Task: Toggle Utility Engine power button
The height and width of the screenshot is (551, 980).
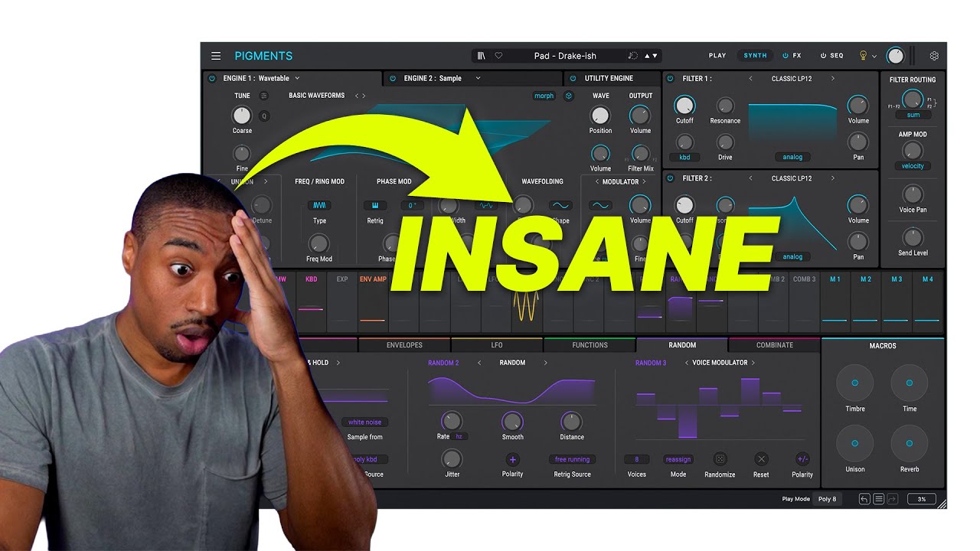Action: point(573,78)
